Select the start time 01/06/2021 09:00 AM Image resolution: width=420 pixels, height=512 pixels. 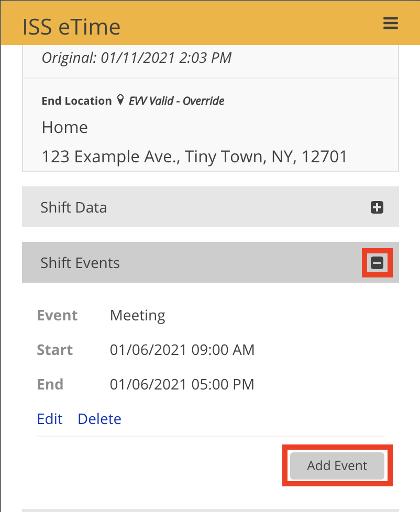[182, 350]
